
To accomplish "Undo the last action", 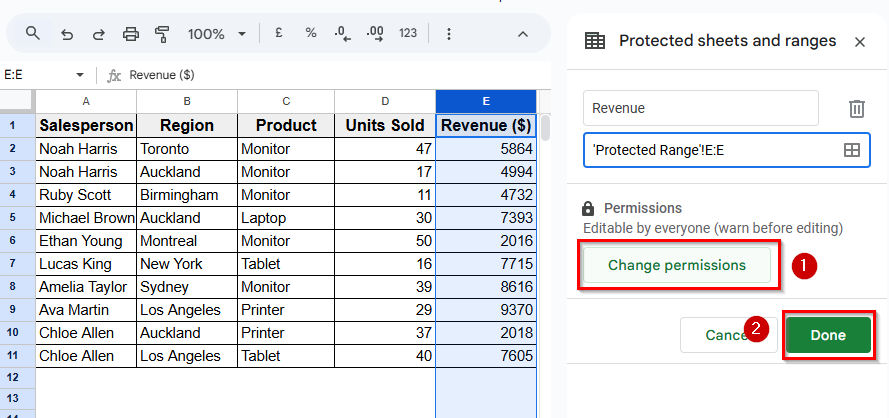I will (x=67, y=34).
